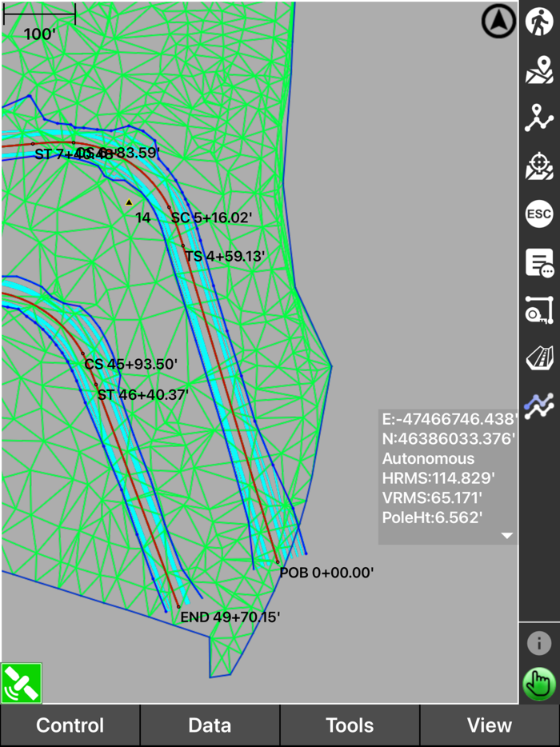This screenshot has width=560, height=747.
Task: Open the info circle icon
Action: (x=539, y=644)
